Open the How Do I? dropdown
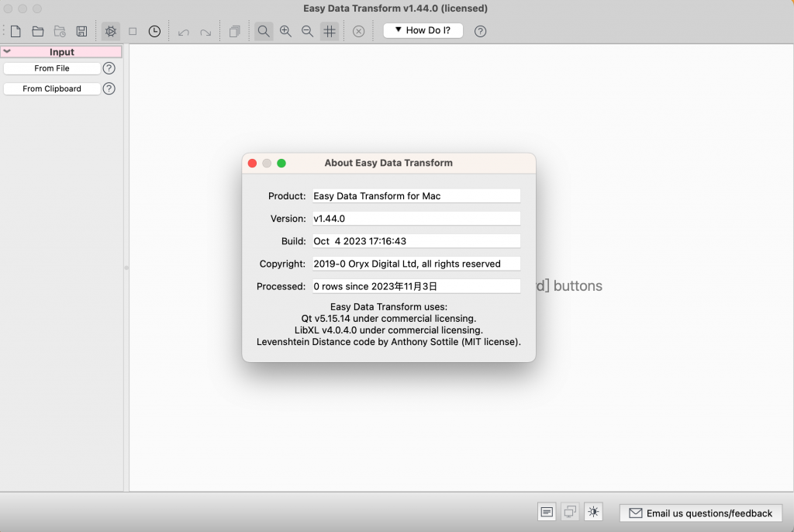794x532 pixels. [423, 30]
